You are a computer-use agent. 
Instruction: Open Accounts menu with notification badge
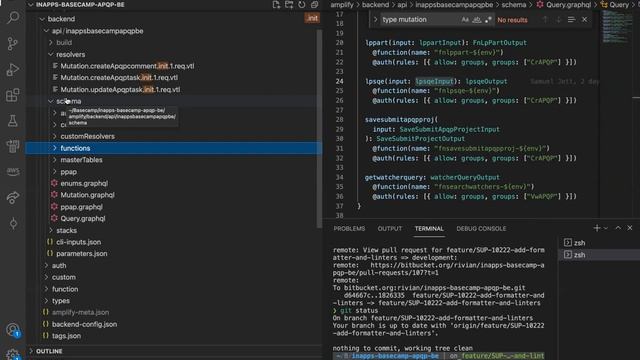tap(13, 329)
